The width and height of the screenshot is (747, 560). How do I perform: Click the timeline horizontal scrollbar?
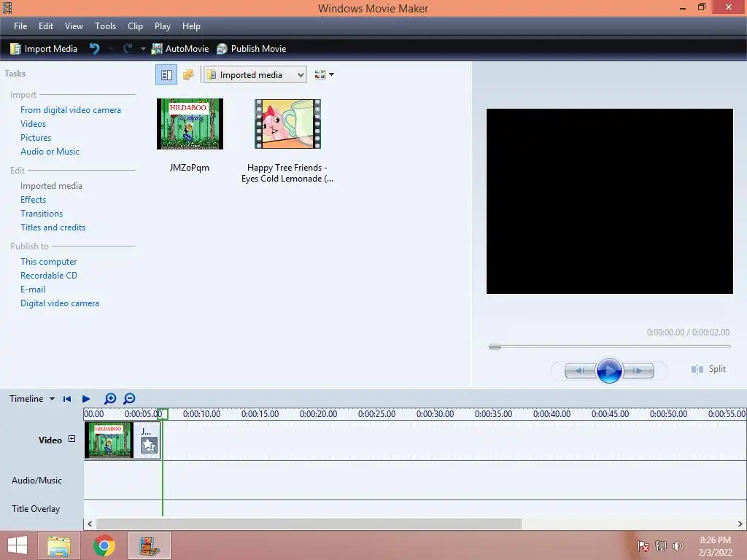click(x=309, y=524)
